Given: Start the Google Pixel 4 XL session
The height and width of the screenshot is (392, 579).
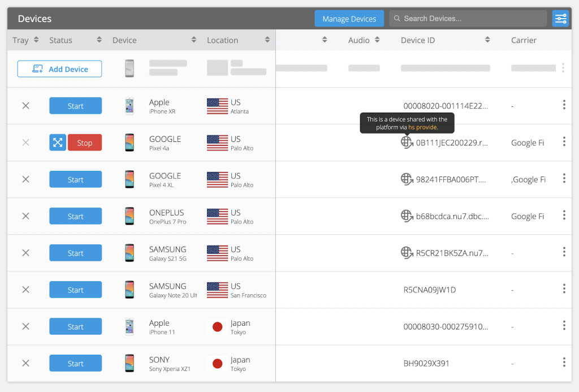Looking at the screenshot, I should point(75,179).
